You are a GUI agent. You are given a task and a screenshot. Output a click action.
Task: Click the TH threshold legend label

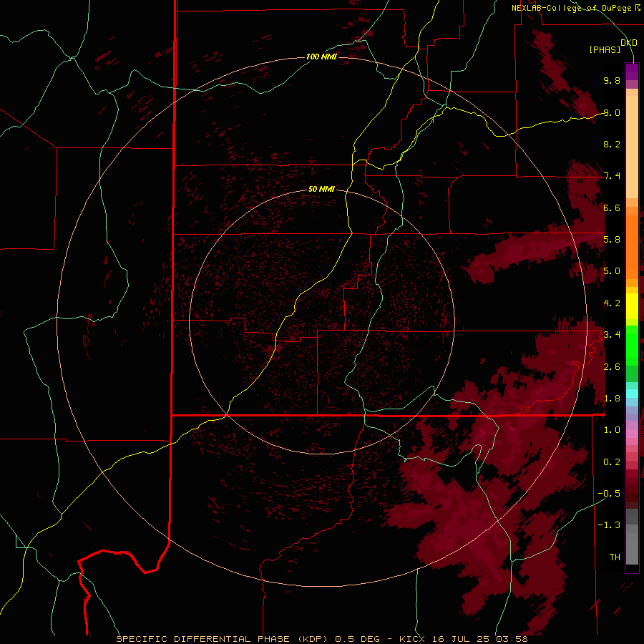click(615, 557)
